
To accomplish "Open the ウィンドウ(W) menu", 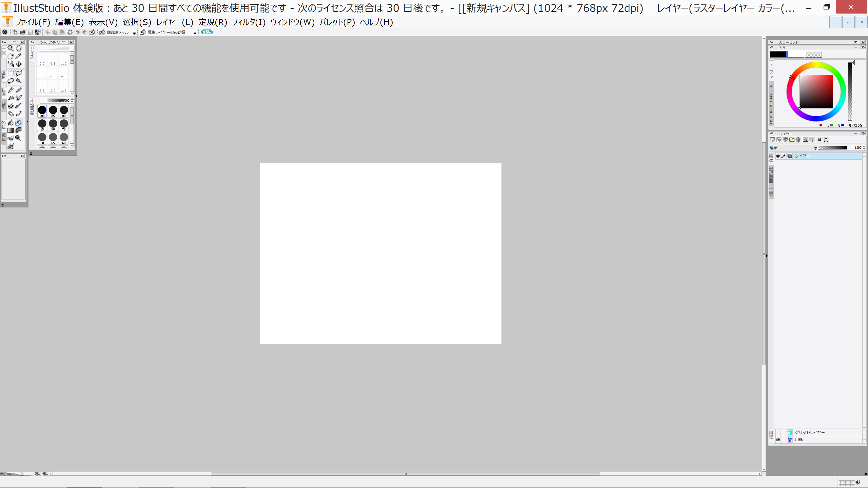I will coord(292,22).
